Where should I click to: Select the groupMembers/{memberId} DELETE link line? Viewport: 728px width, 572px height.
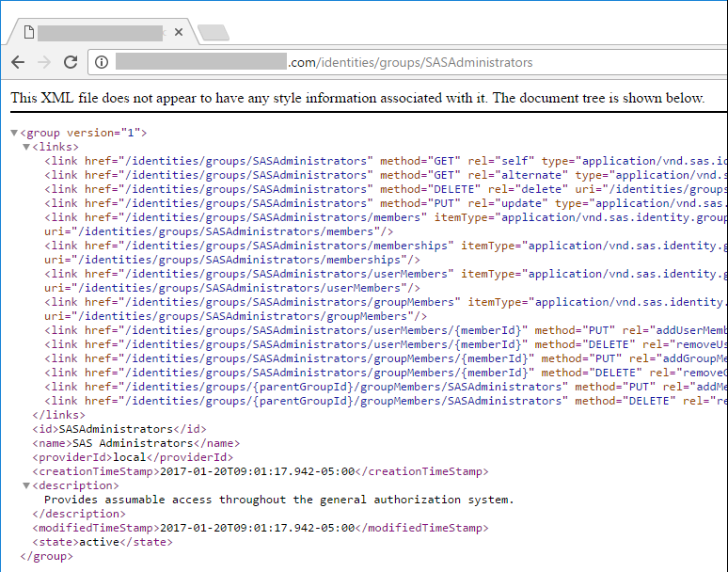(386, 373)
